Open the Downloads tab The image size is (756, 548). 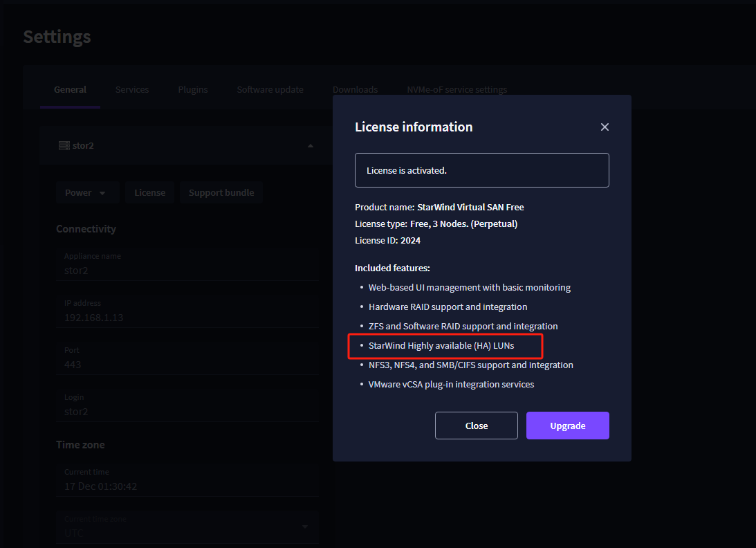coord(356,90)
